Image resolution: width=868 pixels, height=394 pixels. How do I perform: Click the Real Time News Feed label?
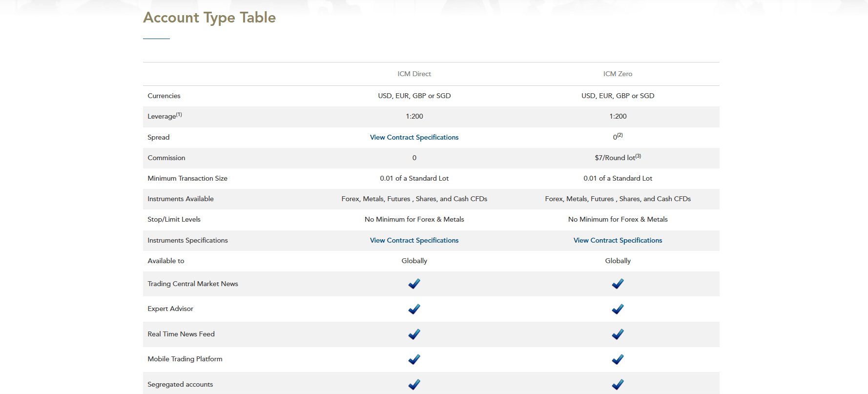[x=181, y=334]
